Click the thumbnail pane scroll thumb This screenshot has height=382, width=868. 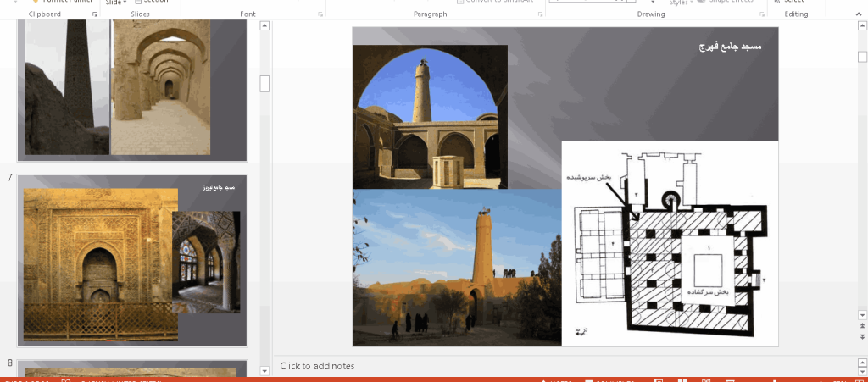tap(264, 84)
